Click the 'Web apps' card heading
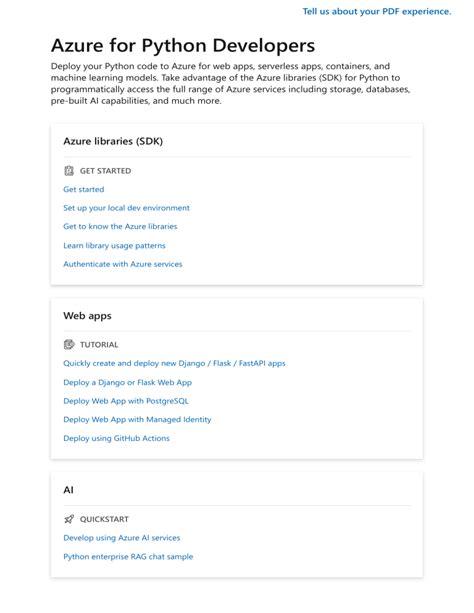 tap(87, 316)
